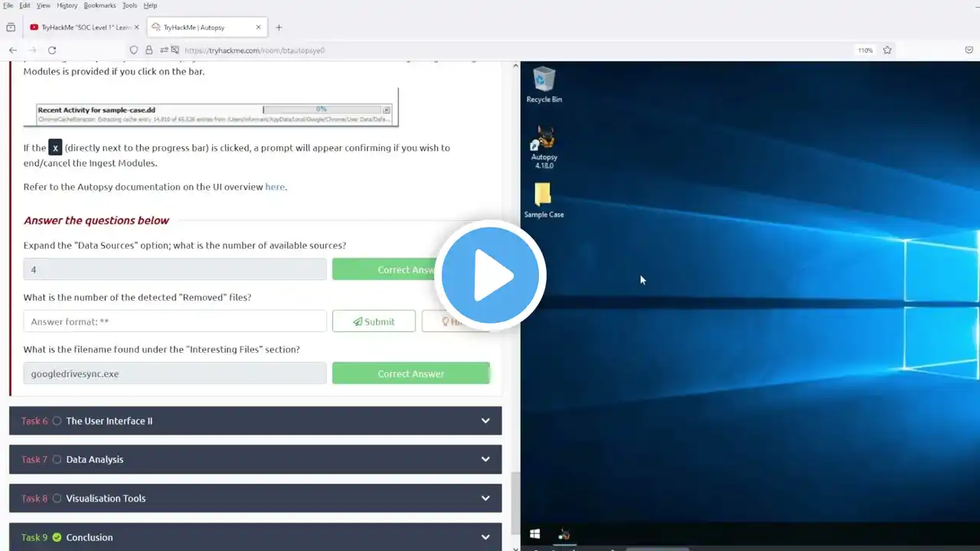980x551 pixels.
Task: Go back using the browser back arrow
Action: tap(13, 51)
